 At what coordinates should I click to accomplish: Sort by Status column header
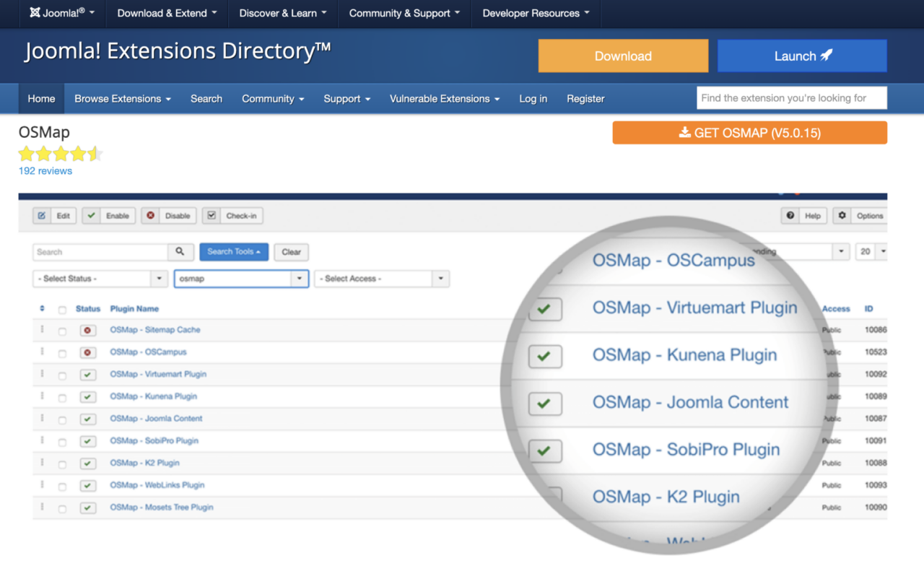pyautogui.click(x=88, y=309)
